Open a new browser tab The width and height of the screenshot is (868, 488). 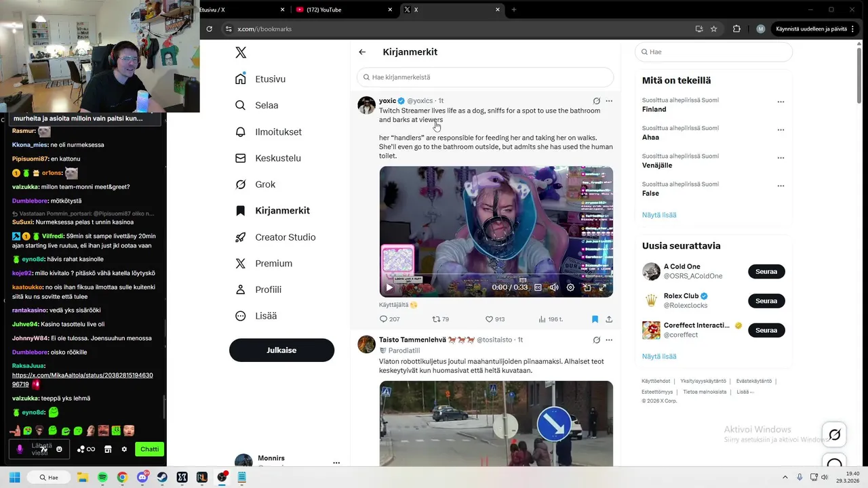pos(513,9)
